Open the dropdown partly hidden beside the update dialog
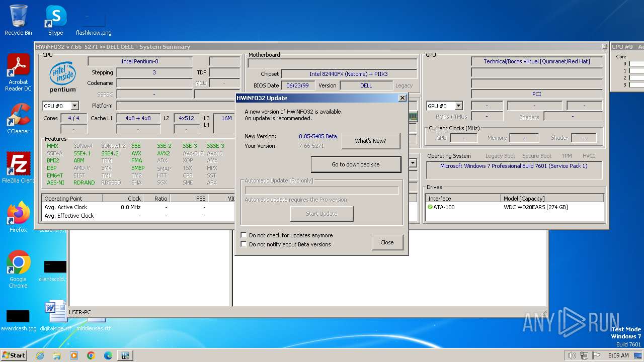The width and height of the screenshot is (644, 362). (413, 163)
